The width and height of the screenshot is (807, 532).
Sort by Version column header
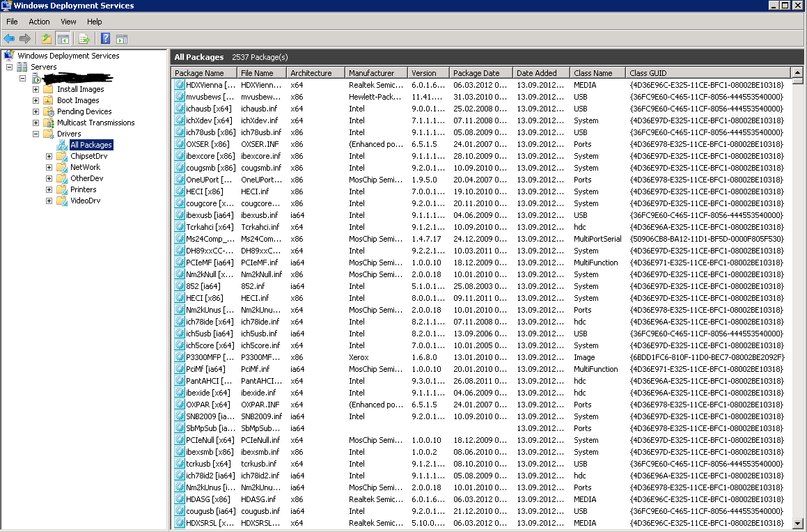429,73
